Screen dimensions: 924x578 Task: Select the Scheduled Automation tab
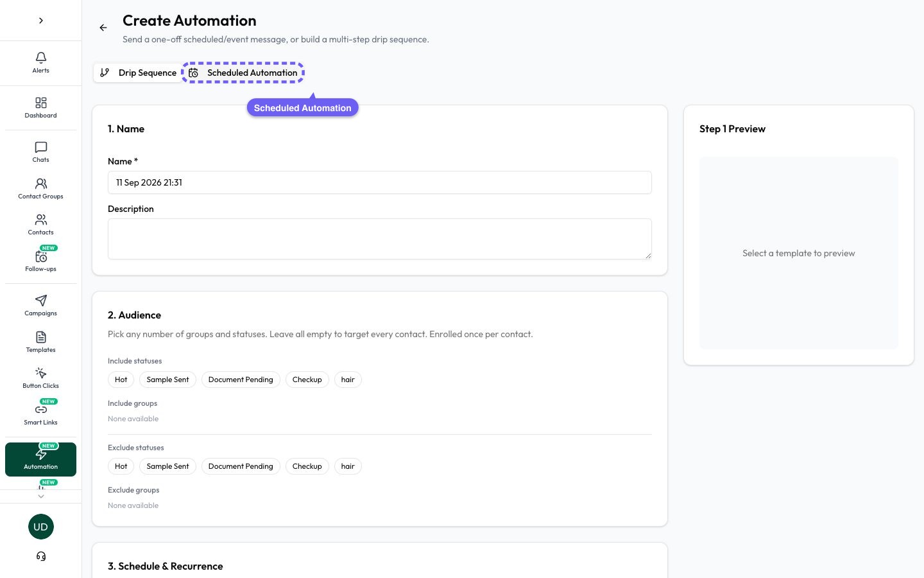(243, 73)
